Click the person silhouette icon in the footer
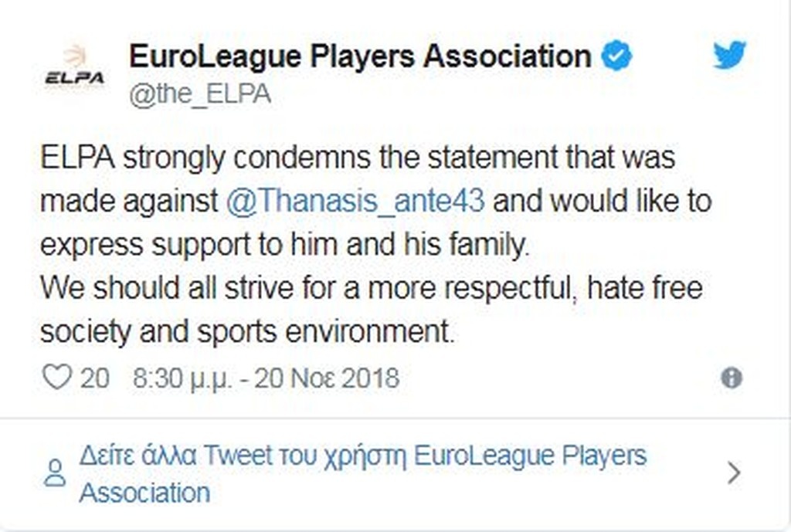Image resolution: width=791 pixels, height=532 pixels. [55, 473]
